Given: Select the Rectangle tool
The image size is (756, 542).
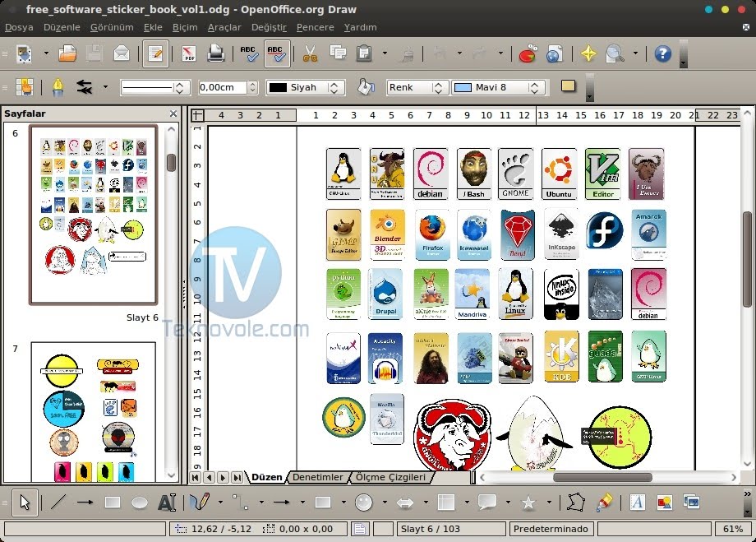Looking at the screenshot, I should coord(113,503).
